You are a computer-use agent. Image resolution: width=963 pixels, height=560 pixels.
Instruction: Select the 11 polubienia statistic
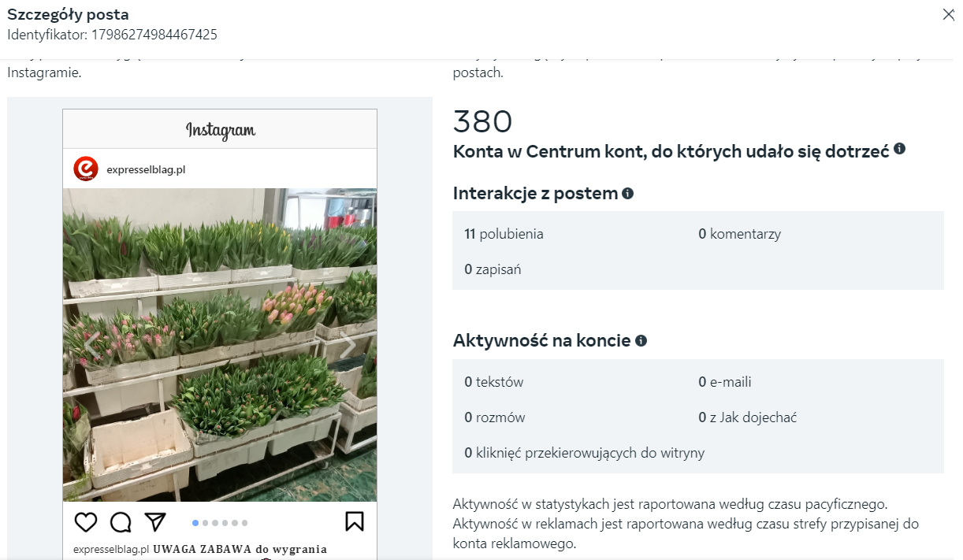click(x=504, y=234)
